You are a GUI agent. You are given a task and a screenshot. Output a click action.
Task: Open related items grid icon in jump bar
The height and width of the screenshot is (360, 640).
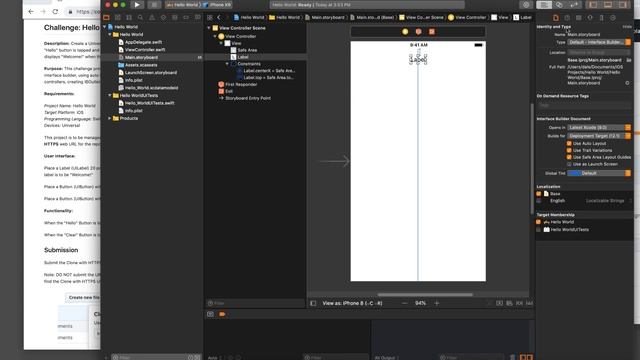coord(210,17)
